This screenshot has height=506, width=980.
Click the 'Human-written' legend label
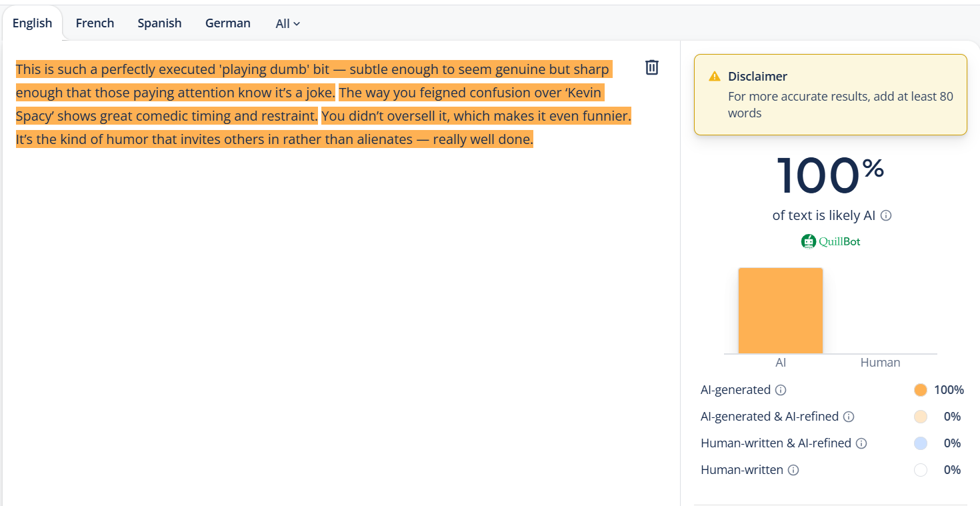point(742,470)
